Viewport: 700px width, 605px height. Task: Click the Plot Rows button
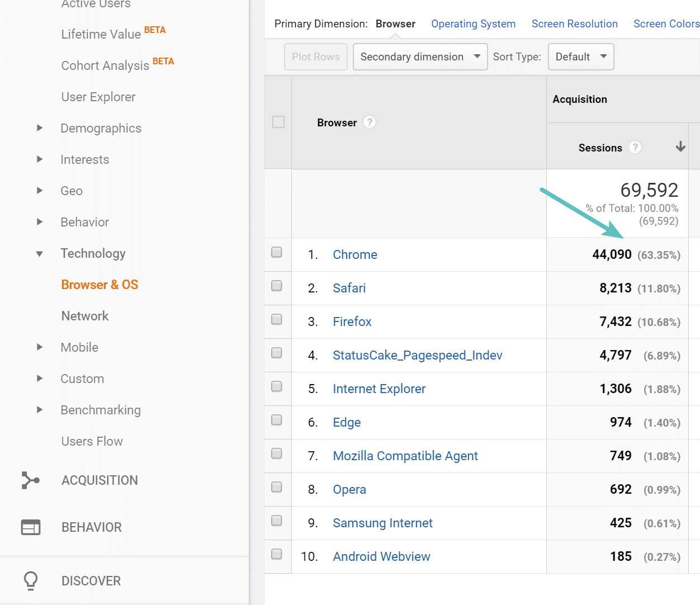click(x=316, y=57)
